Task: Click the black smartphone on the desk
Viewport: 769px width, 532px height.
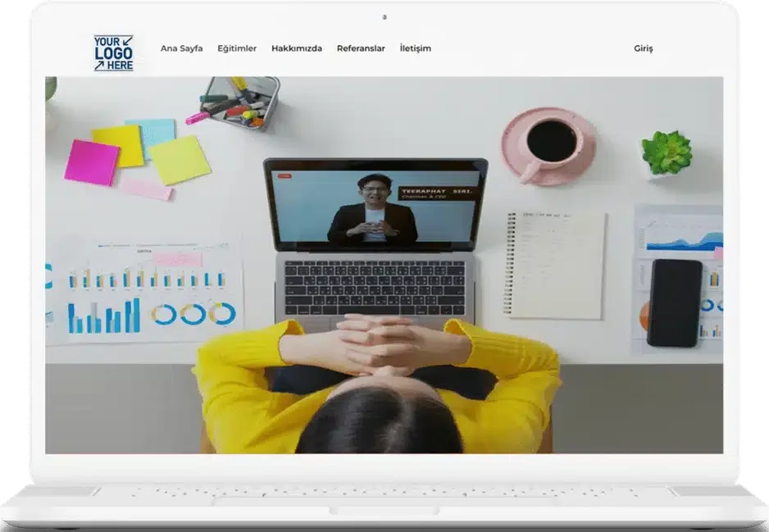Action: [674, 302]
